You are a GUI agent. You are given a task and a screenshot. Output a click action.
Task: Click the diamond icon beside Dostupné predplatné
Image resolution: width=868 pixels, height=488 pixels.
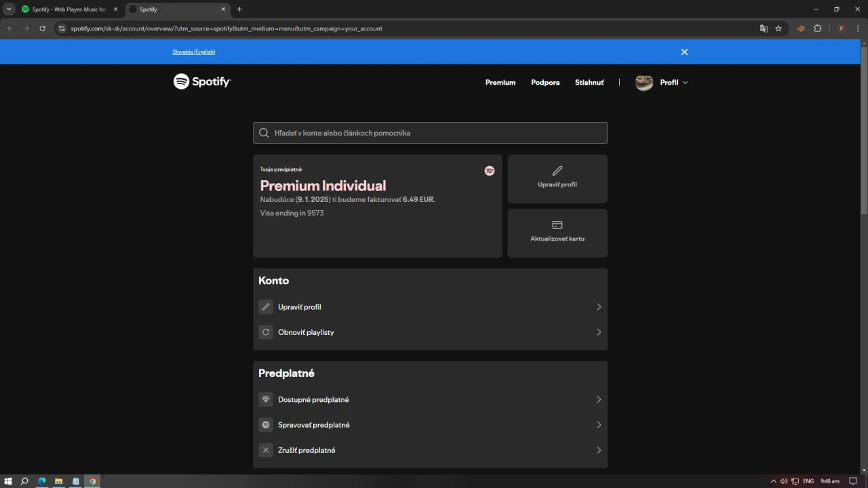266,400
